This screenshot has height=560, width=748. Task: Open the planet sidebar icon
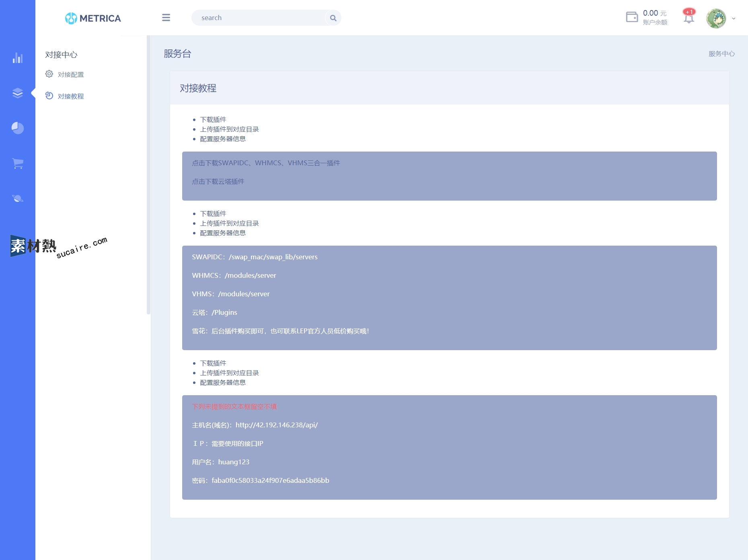18,198
